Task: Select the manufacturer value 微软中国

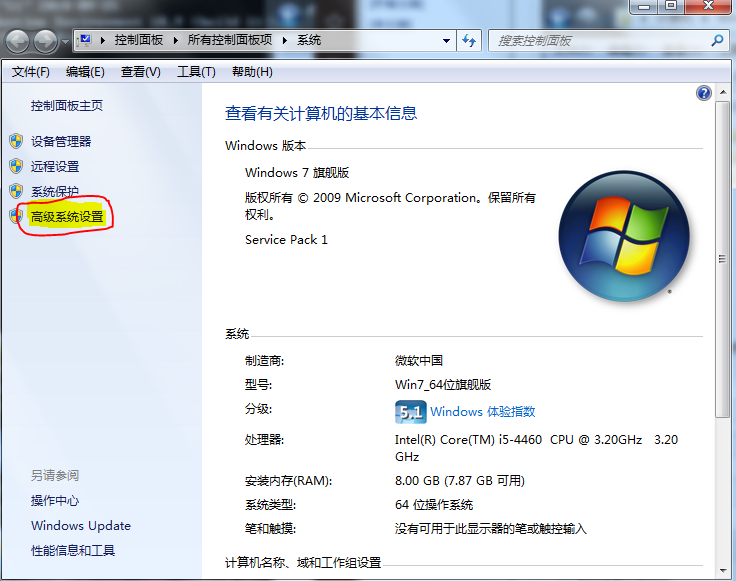Action: click(x=419, y=360)
